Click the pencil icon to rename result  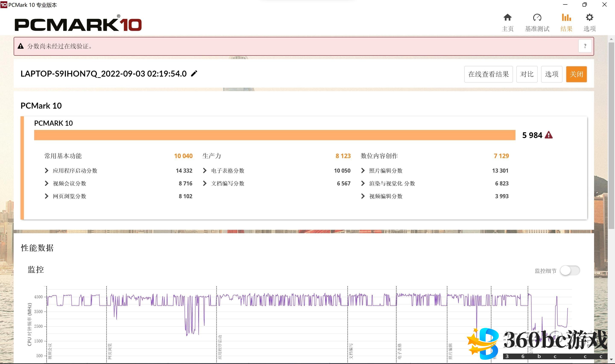194,74
